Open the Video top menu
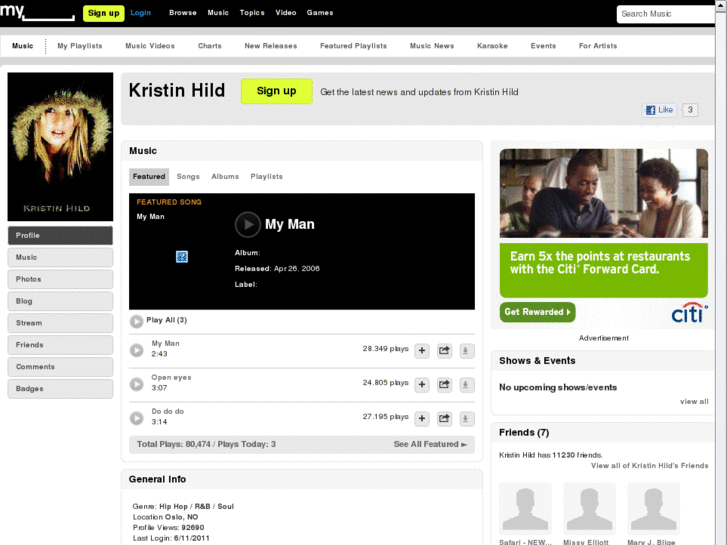 [x=286, y=13]
